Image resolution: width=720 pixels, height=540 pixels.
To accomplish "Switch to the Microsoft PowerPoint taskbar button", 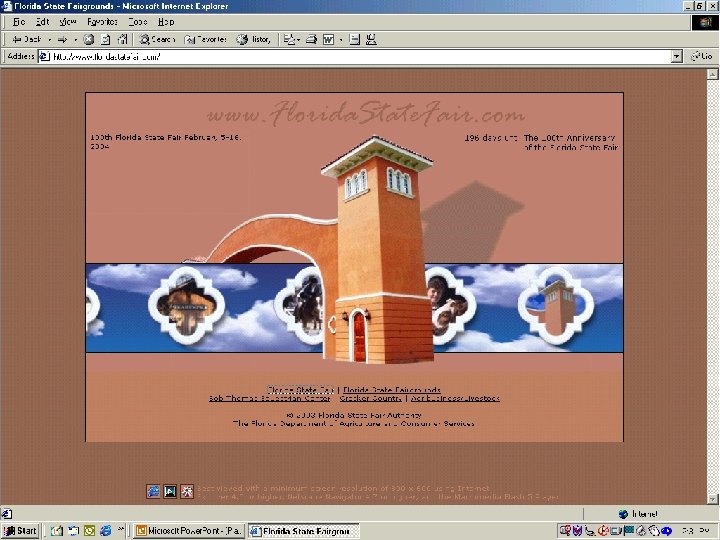I will [189, 531].
